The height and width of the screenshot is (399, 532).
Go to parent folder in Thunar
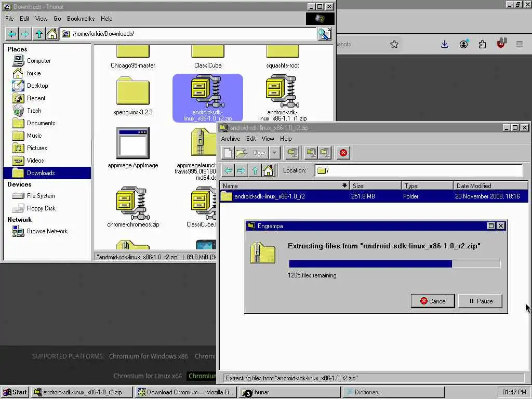(x=39, y=34)
